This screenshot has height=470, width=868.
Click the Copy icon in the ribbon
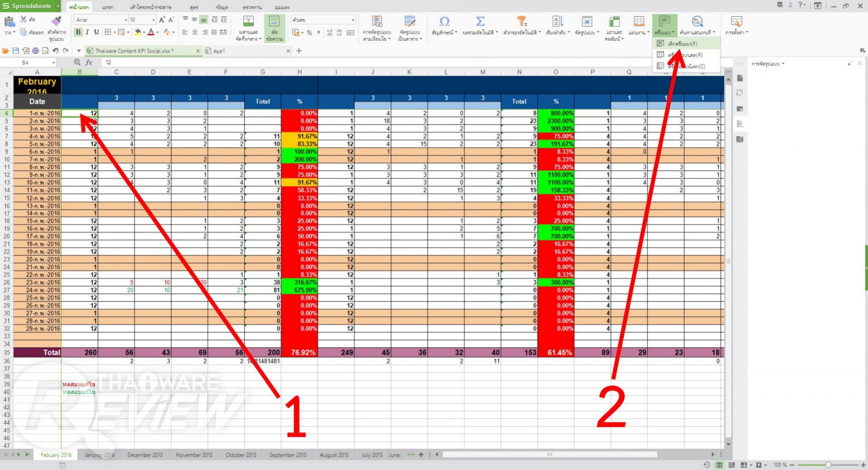[x=24, y=33]
